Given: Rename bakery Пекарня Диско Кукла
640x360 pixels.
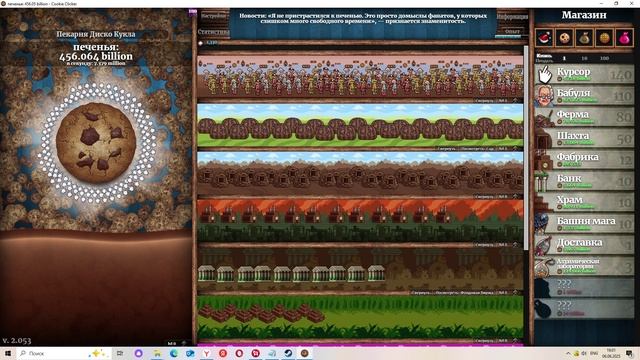Looking at the screenshot, I should (96, 34).
